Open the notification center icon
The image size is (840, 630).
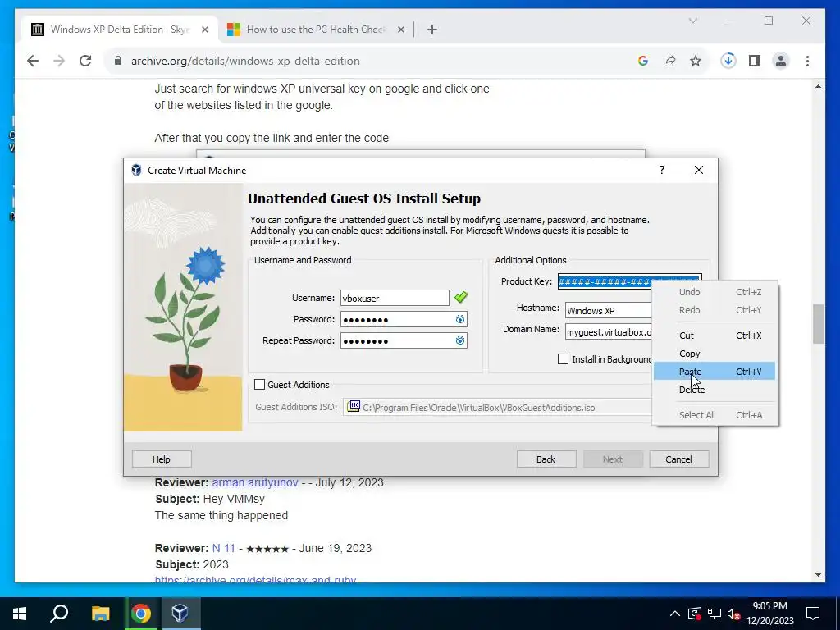[x=813, y=614]
